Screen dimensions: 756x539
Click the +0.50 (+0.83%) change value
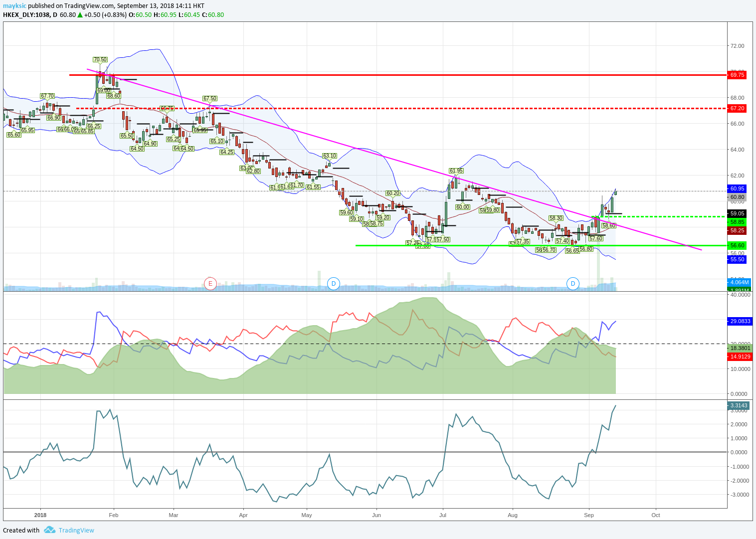coord(105,15)
